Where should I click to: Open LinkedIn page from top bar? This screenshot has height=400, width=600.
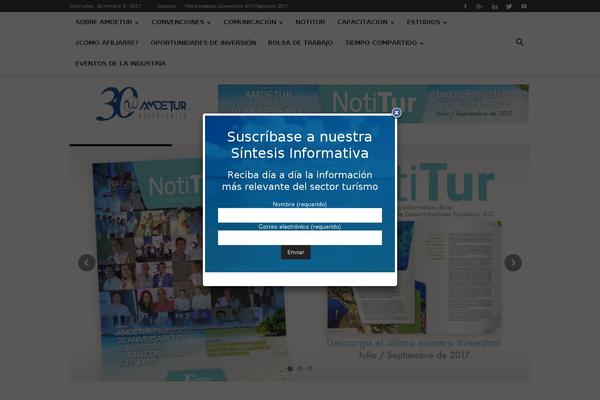[x=494, y=6]
